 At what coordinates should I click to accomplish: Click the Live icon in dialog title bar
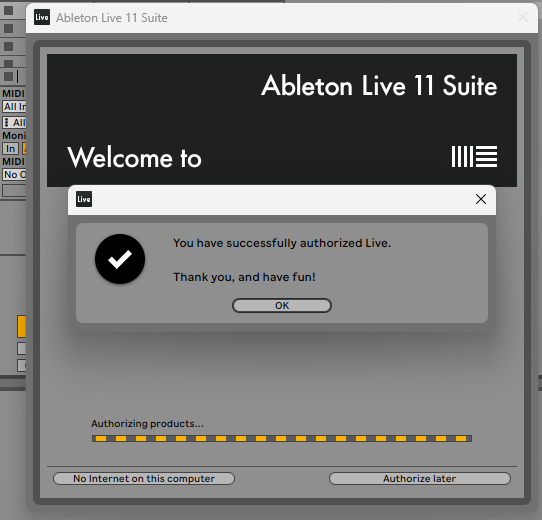coord(84,199)
